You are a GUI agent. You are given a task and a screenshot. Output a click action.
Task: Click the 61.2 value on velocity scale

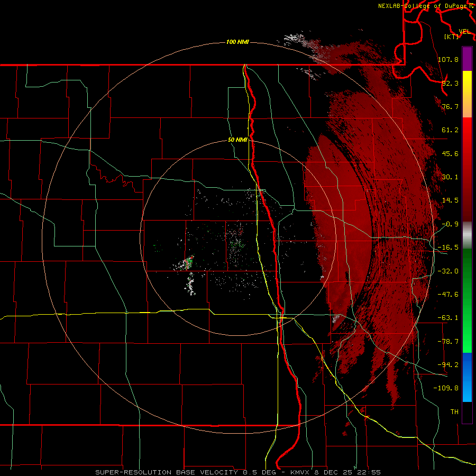pyautogui.click(x=450, y=130)
